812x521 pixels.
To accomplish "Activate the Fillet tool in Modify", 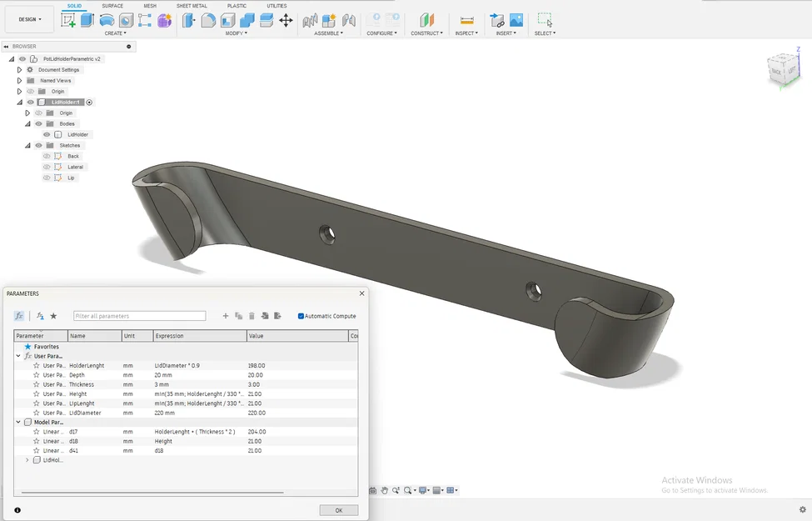I will click(209, 18).
